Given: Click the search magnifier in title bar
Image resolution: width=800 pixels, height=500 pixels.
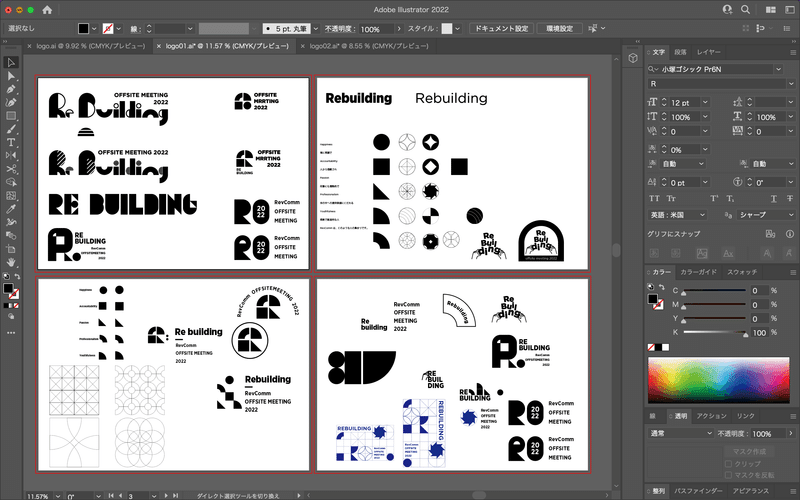Looking at the screenshot, I should [x=745, y=10].
